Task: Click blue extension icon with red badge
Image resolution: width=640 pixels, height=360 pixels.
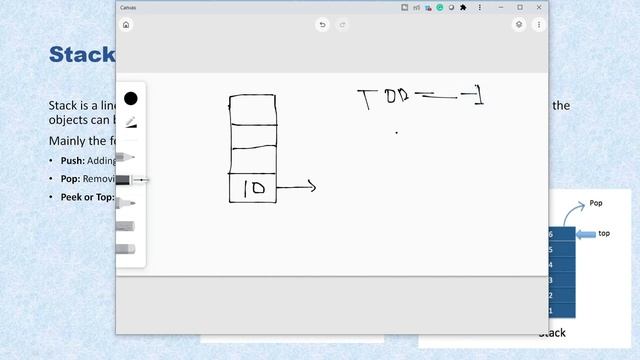Action: pyautogui.click(x=428, y=8)
